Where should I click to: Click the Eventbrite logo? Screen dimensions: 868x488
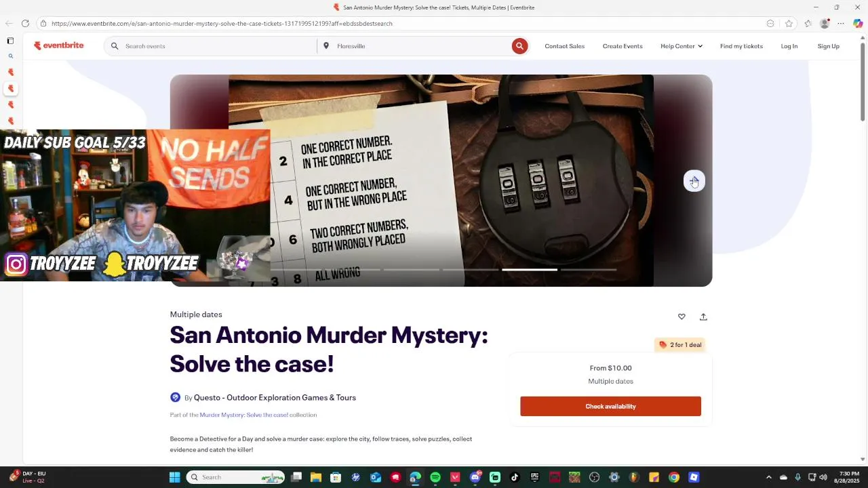59,45
